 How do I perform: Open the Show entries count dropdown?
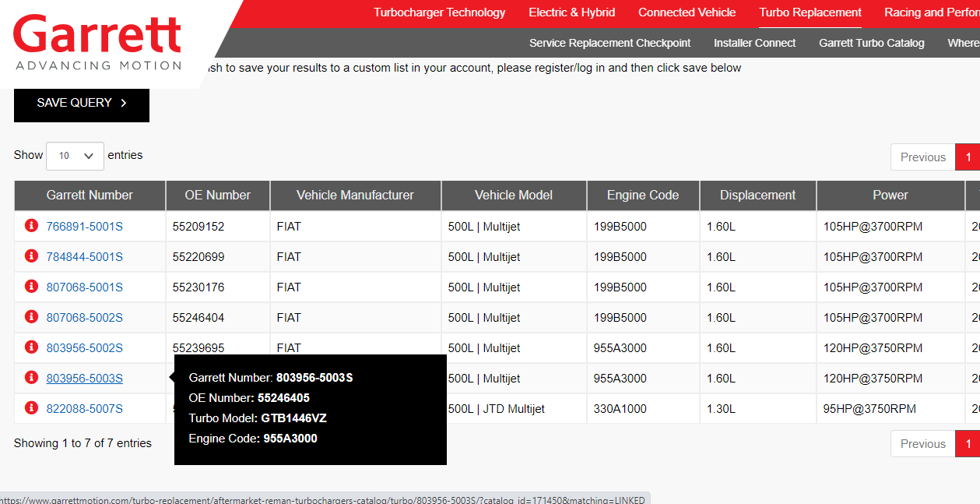75,156
